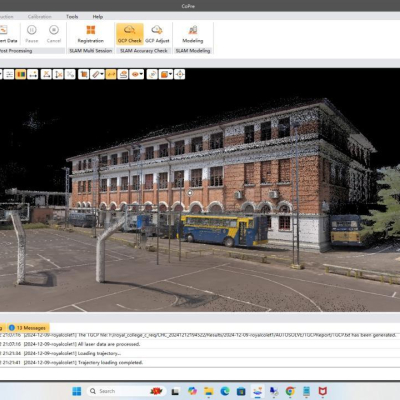
Task: Toggle the highlighted distance measure tool
Action: click(111, 74)
